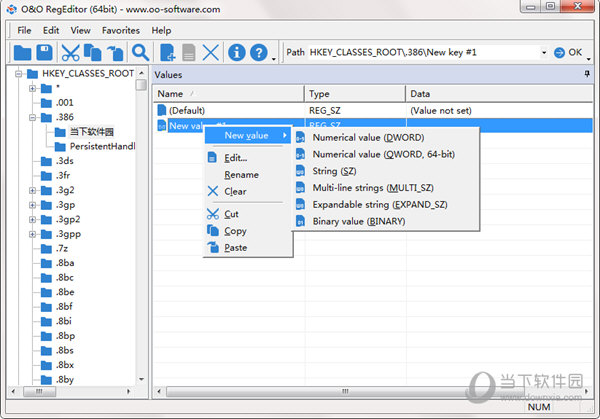Click the "(Value not set)" data cell
Image resolution: width=600 pixels, height=419 pixels.
coord(441,110)
